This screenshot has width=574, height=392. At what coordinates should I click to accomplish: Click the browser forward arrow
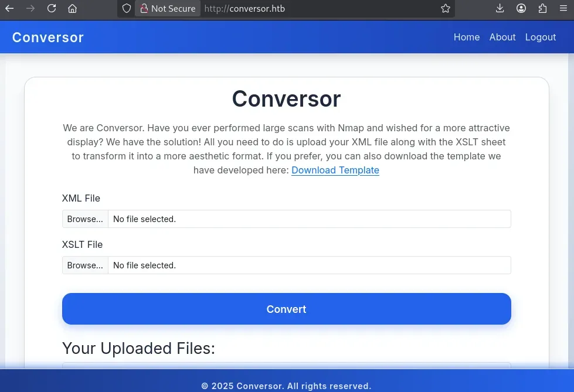pos(30,9)
